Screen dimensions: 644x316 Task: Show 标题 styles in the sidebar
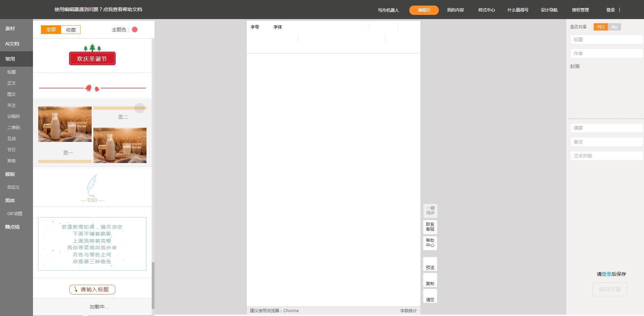click(11, 72)
